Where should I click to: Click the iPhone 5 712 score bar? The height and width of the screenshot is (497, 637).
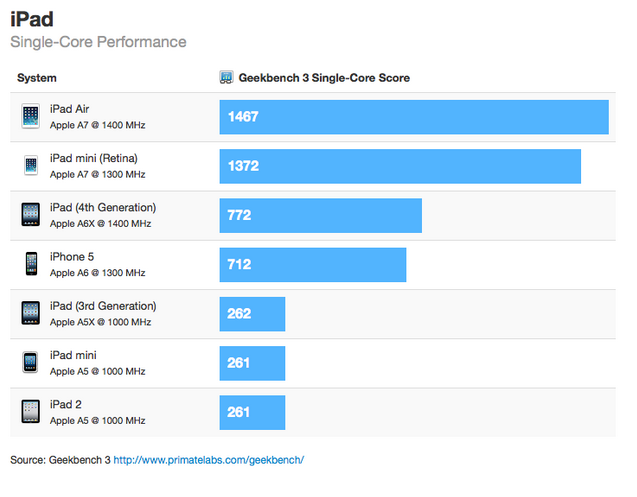(x=313, y=264)
